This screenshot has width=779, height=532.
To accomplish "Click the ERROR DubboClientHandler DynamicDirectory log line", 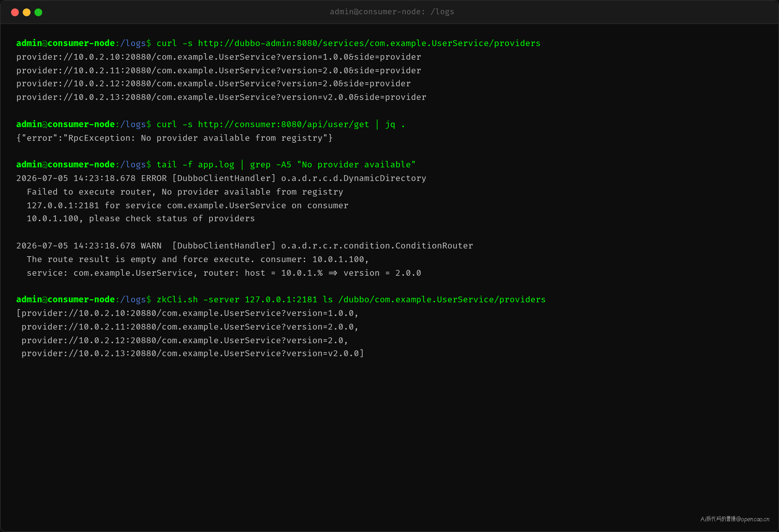I will (221, 178).
